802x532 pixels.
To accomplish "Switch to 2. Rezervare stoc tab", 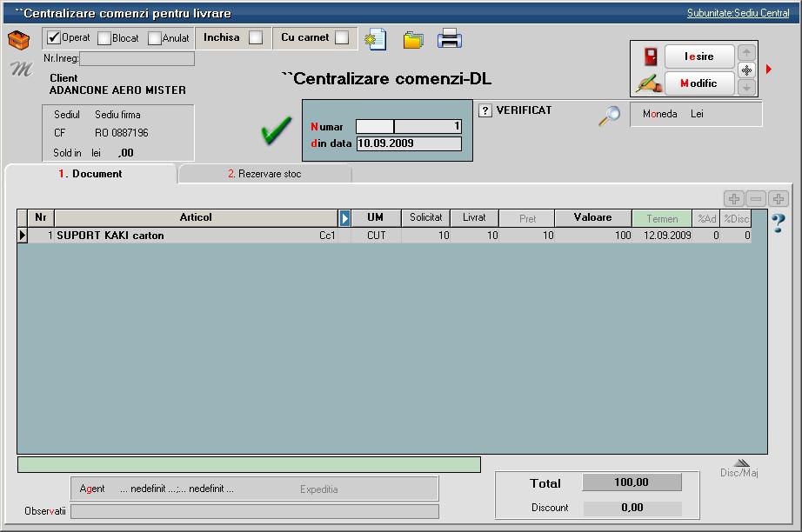I will pos(265,174).
